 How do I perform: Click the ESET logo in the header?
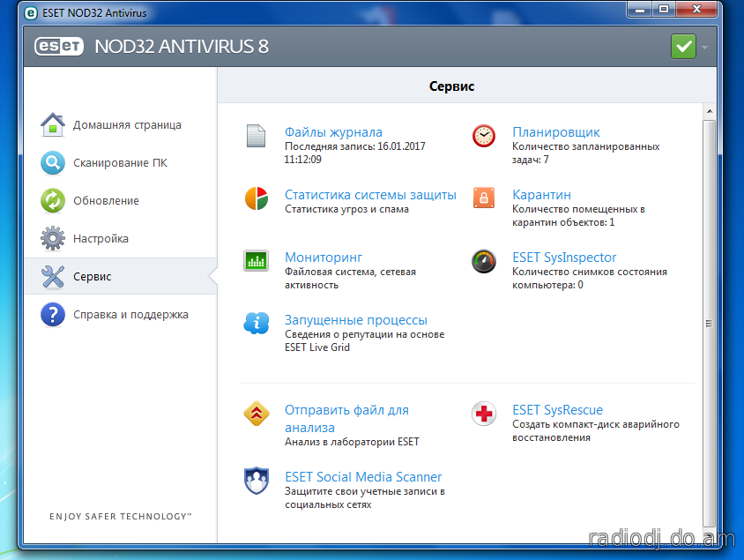[59, 47]
